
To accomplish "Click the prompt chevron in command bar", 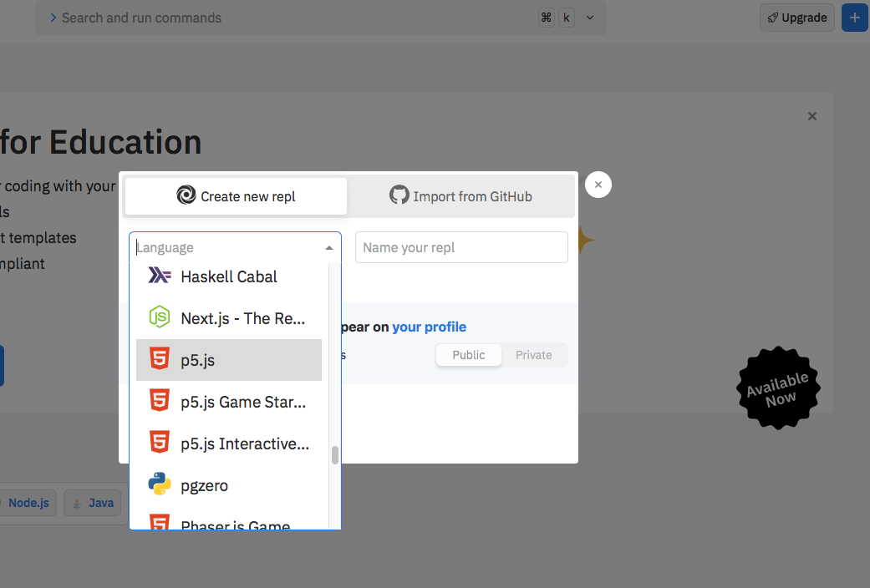I will [x=53, y=18].
